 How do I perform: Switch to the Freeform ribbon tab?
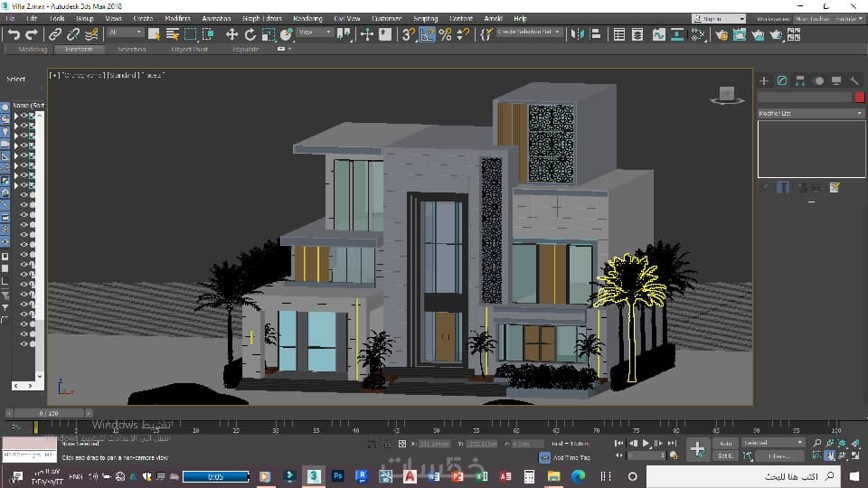80,49
